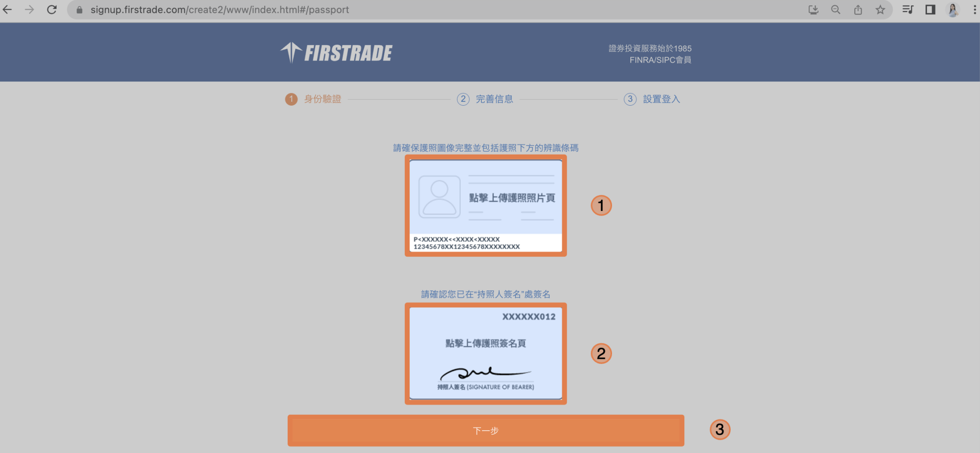Click 點擊上傳護照簽名頁 upload area
This screenshot has width=980, height=453.
(x=486, y=354)
